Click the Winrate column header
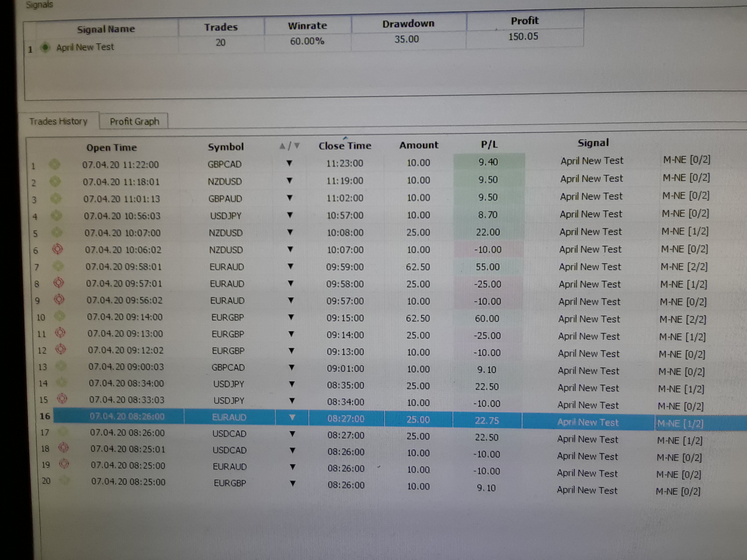This screenshot has height=560, width=747. (307, 26)
